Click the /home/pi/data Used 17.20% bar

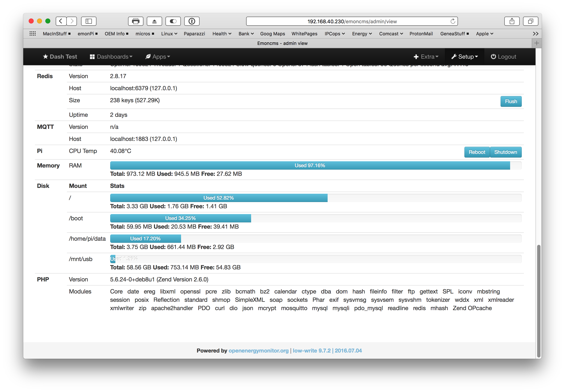146,239
